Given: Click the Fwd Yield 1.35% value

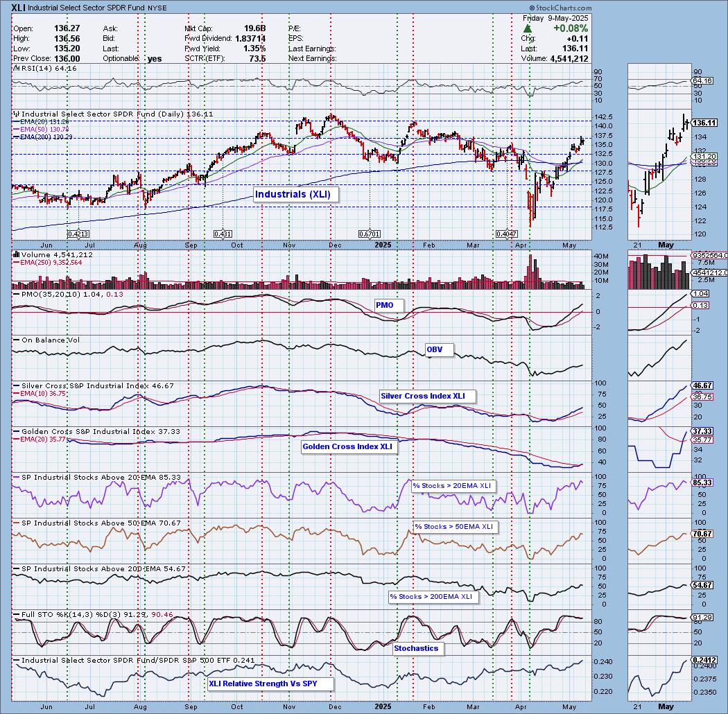Looking at the screenshot, I should (254, 49).
